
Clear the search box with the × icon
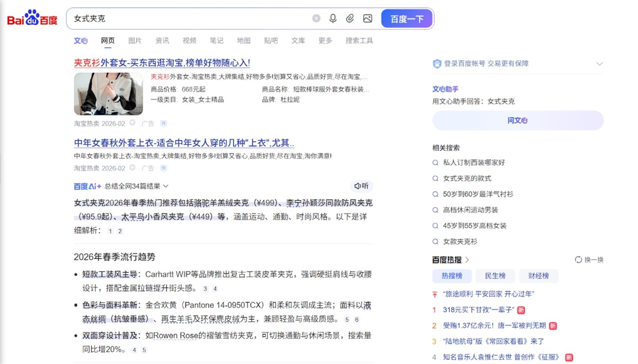316,18
